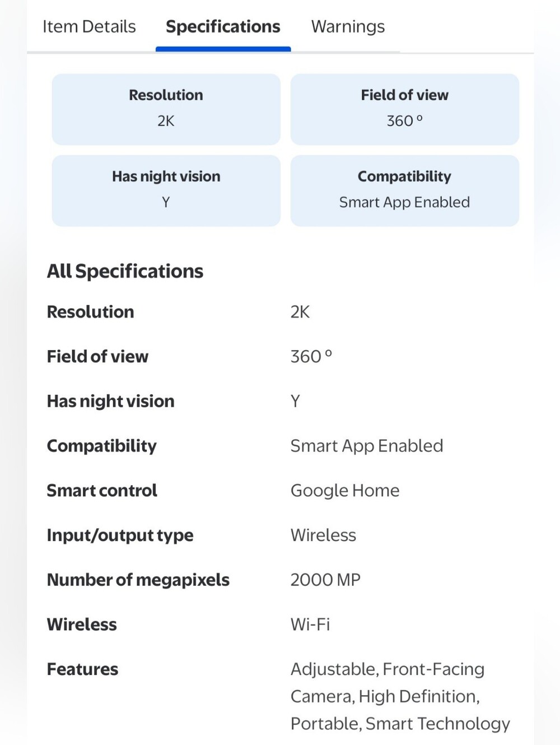The width and height of the screenshot is (560, 745).
Task: Click the Has night vision list label
Action: tap(110, 401)
